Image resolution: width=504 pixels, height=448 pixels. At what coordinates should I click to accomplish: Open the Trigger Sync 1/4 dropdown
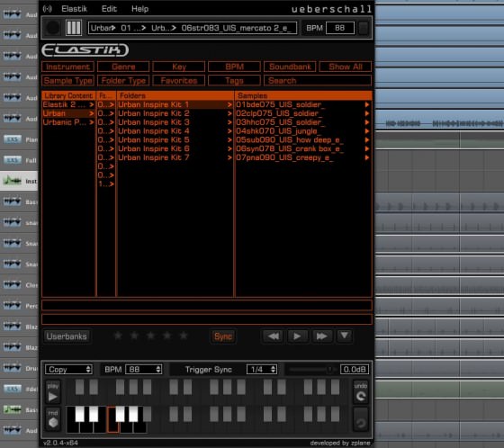[x=262, y=369]
